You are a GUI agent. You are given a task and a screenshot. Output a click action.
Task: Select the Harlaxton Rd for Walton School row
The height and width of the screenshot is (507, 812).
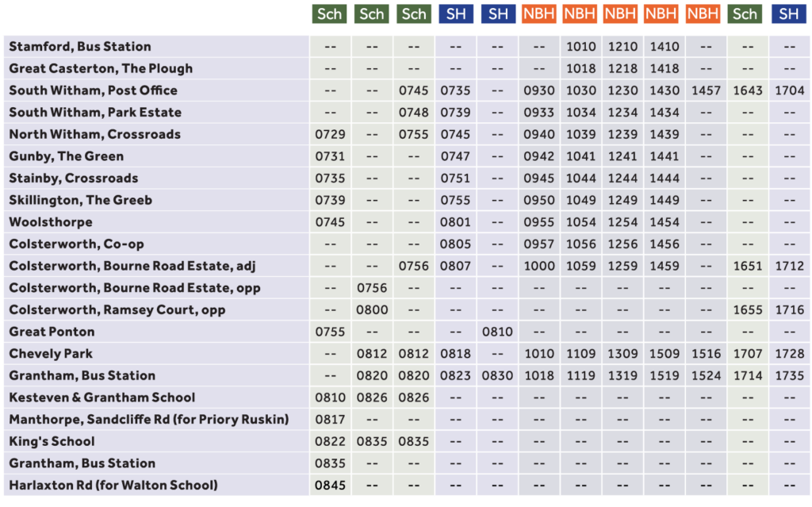coord(115,484)
